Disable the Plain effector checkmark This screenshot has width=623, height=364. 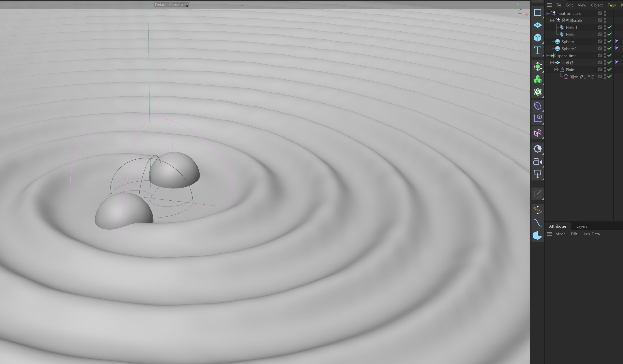(610, 69)
